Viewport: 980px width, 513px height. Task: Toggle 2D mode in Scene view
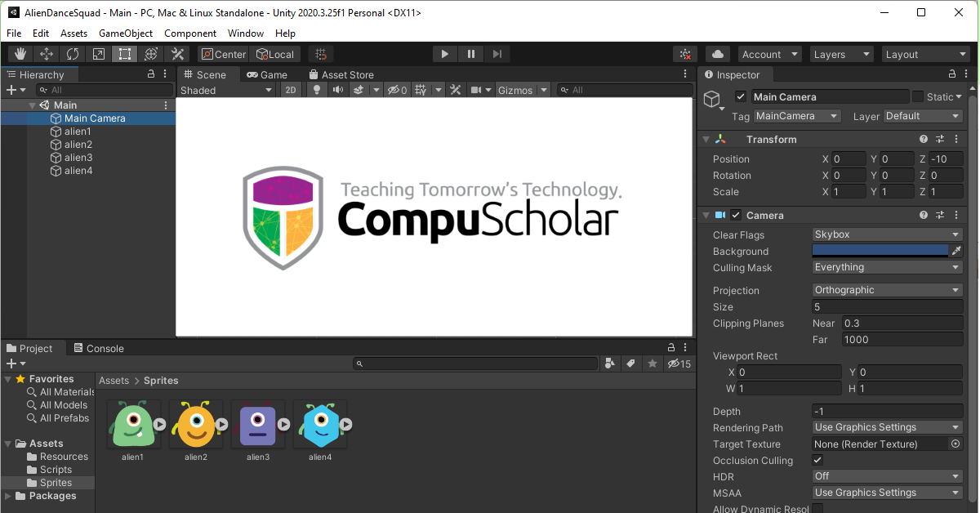point(291,90)
